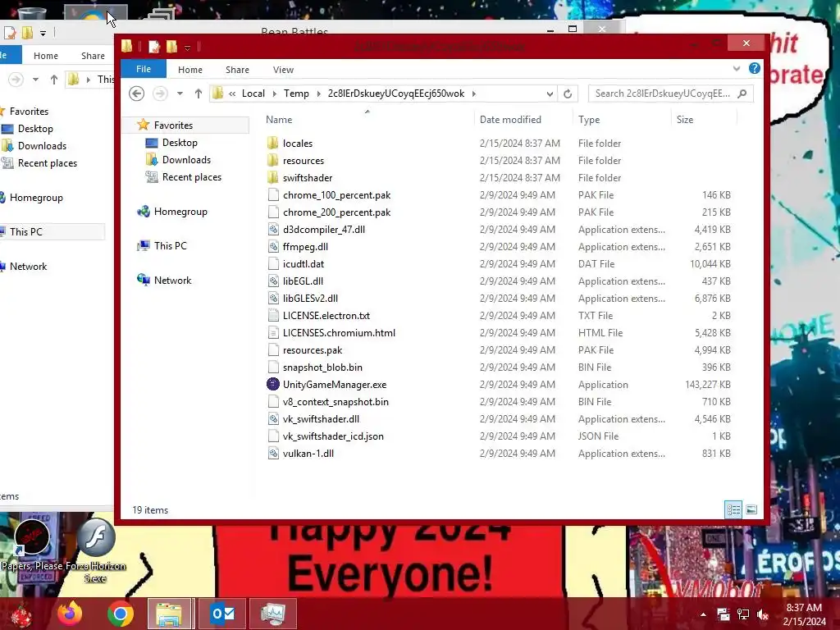
Task: Customize Quick Access Toolbar dropdown in front window
Action: (x=188, y=48)
